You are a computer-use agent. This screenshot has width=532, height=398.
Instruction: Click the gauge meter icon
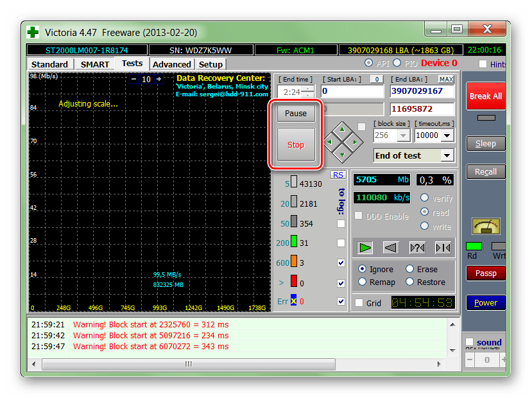click(x=486, y=226)
